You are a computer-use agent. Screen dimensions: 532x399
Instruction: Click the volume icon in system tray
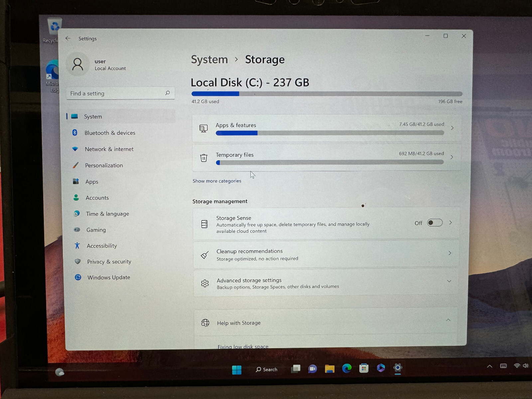525,365
